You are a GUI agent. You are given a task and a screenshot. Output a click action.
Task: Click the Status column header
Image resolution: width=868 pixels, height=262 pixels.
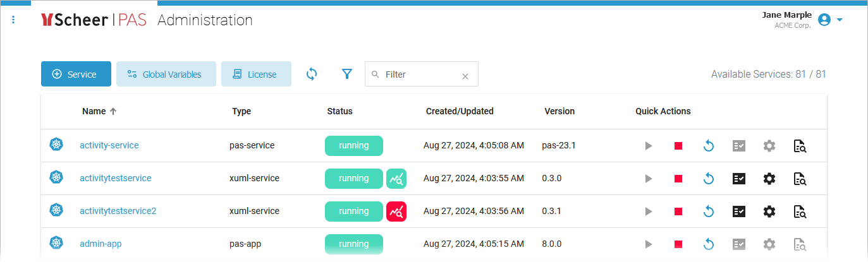coord(339,111)
